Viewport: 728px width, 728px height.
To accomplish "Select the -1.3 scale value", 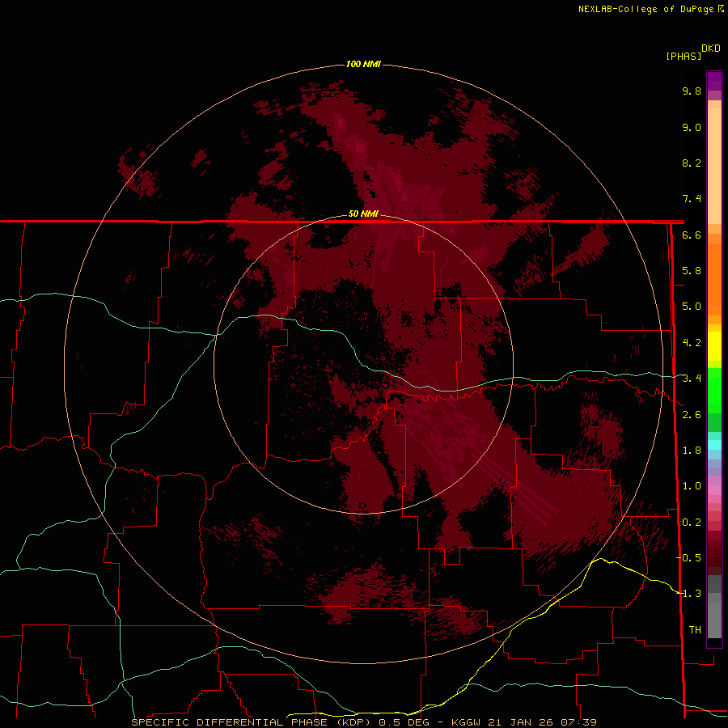I will pos(688,594).
